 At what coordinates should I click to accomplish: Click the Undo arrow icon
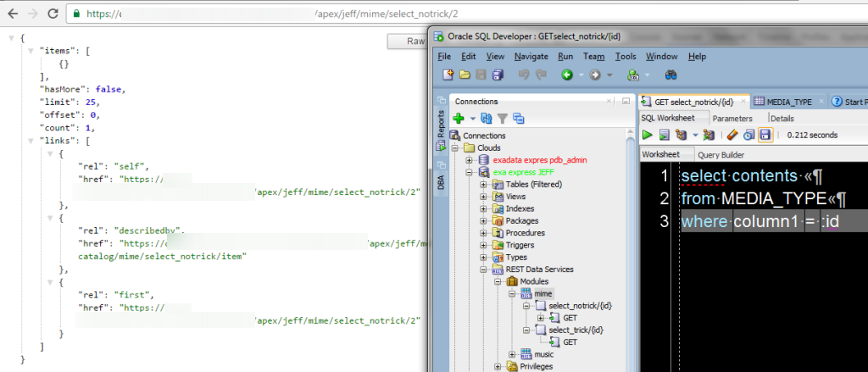pos(524,75)
